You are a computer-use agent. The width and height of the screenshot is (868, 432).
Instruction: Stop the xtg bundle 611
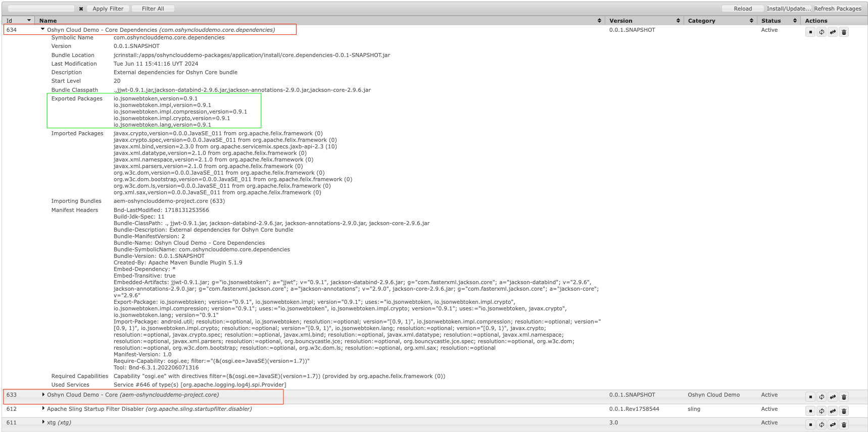pyautogui.click(x=810, y=424)
